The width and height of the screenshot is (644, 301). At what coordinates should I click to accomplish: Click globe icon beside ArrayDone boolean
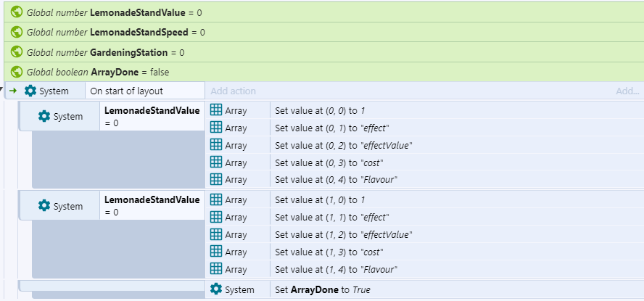coord(17,72)
